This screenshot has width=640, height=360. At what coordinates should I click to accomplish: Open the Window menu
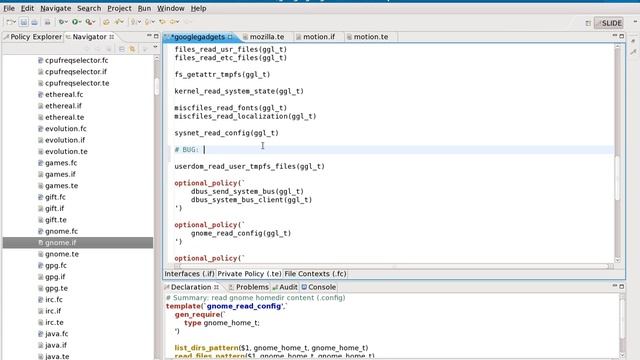(x=171, y=8)
